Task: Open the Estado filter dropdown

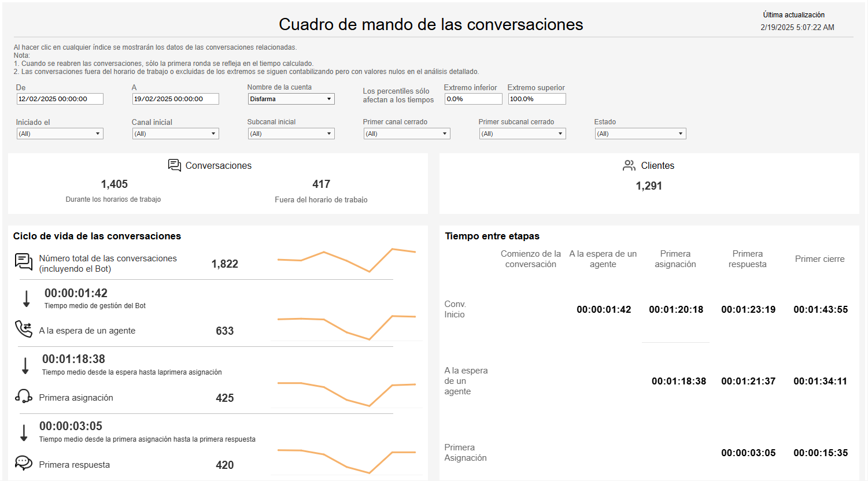Action: click(641, 134)
